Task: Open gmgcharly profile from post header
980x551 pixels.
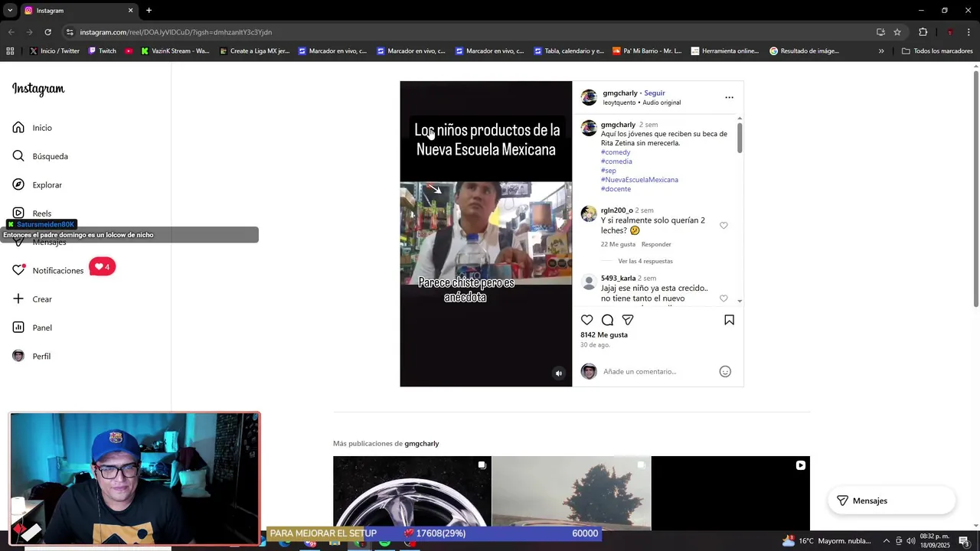Action: click(x=620, y=93)
